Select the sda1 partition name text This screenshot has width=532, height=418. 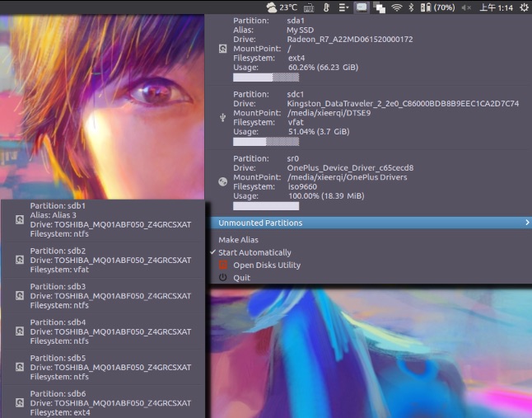296,21
